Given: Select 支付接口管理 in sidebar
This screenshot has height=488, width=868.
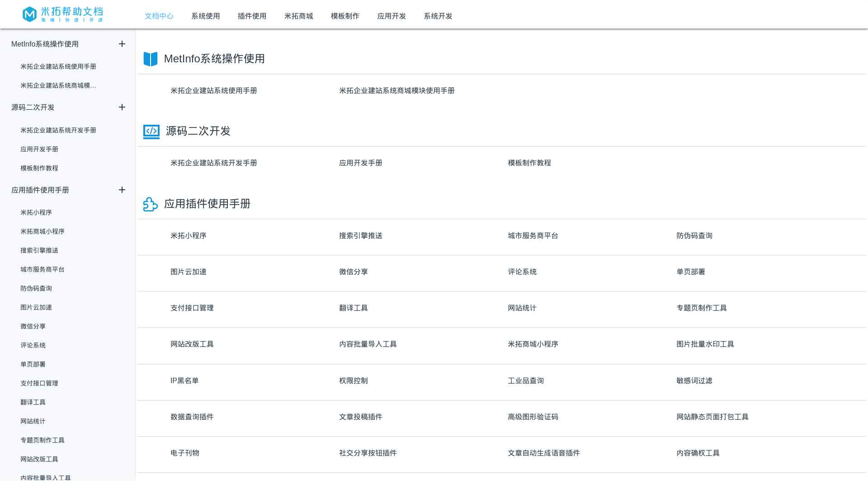Looking at the screenshot, I should (39, 383).
